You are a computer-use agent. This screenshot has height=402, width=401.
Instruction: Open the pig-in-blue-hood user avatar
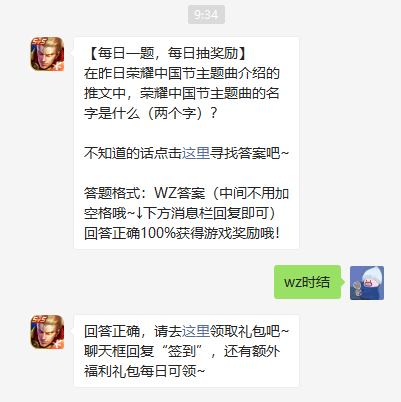[x=367, y=283]
